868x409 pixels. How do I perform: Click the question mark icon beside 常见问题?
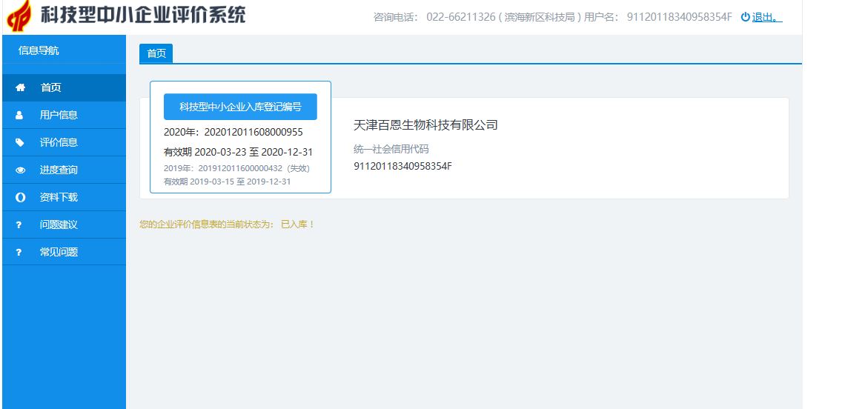point(19,253)
